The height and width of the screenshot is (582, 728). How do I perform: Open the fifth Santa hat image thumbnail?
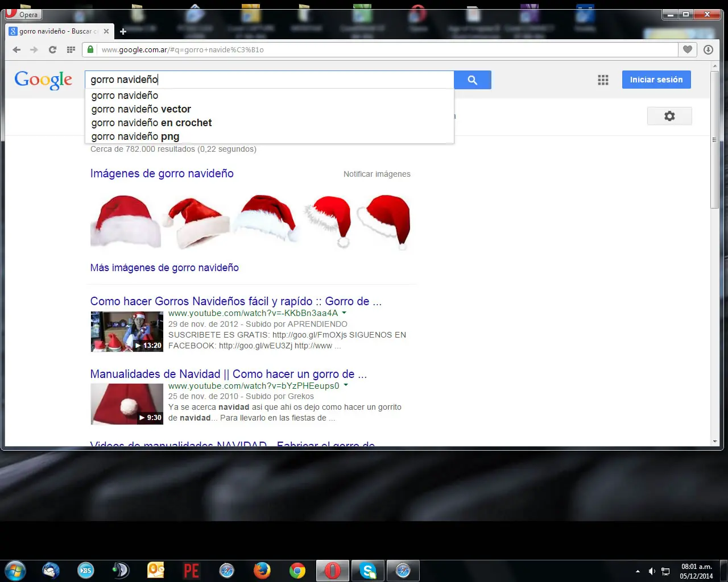pos(384,222)
